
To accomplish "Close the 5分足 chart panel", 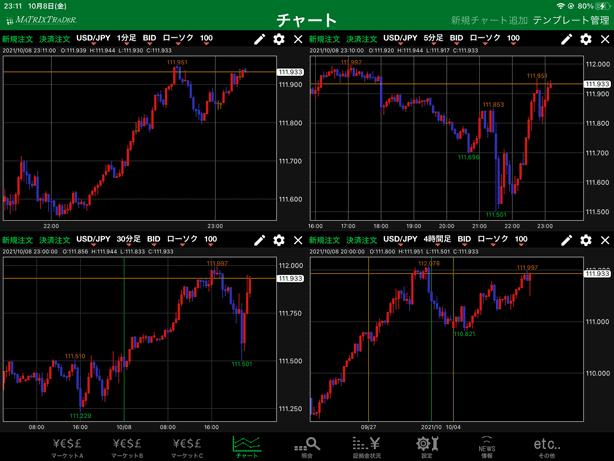I will 605,39.
